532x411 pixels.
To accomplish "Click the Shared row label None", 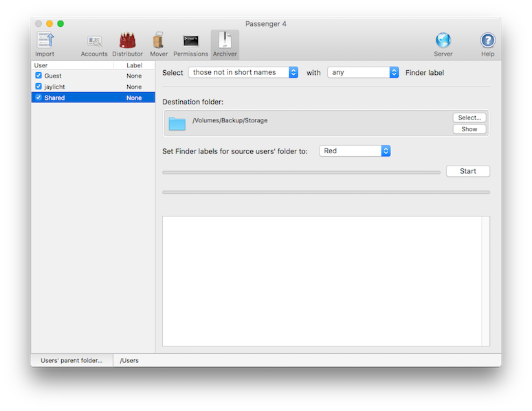I will point(134,98).
